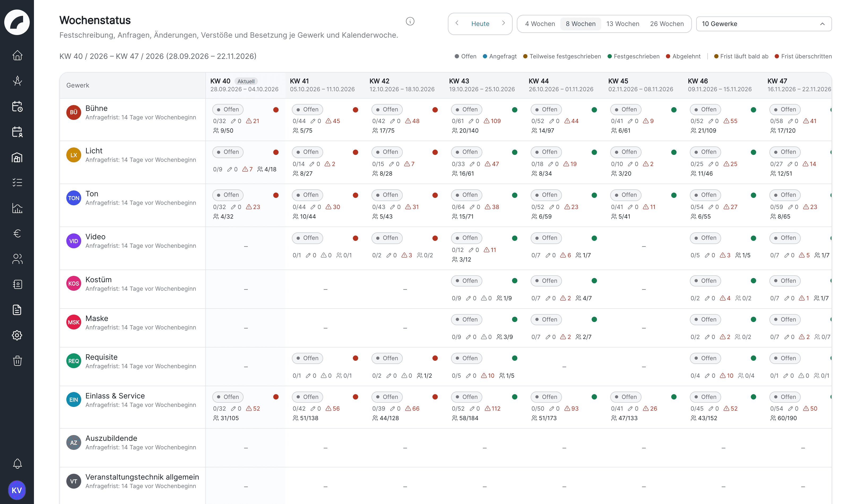This screenshot has width=849, height=504.
Task: Switch to 8 Wochen view
Action: coord(581,24)
